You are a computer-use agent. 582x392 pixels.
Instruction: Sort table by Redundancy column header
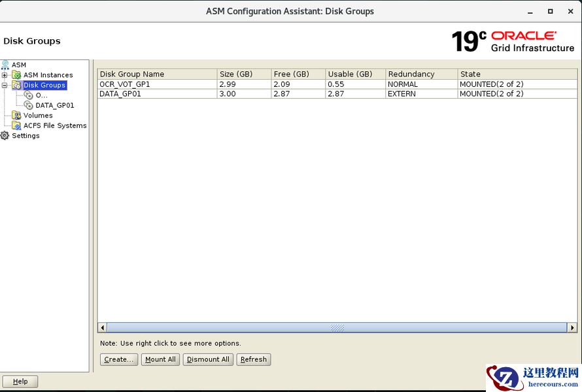421,74
